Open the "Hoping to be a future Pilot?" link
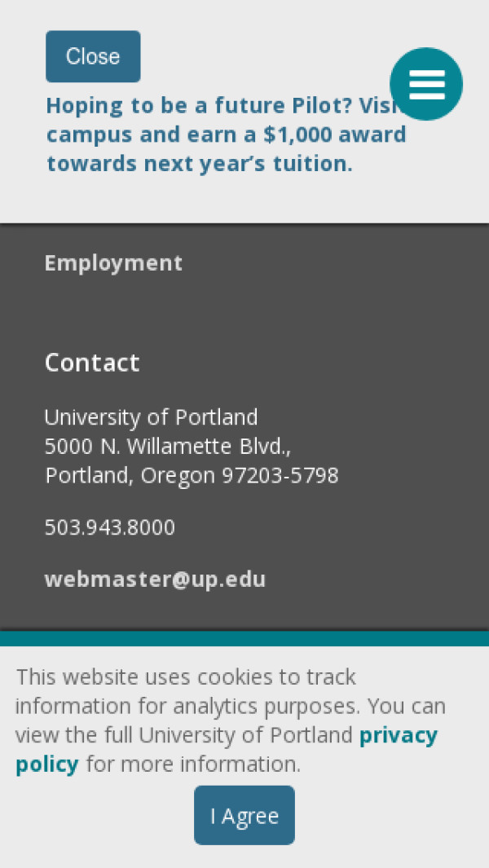The image size is (489, 868). (x=204, y=106)
